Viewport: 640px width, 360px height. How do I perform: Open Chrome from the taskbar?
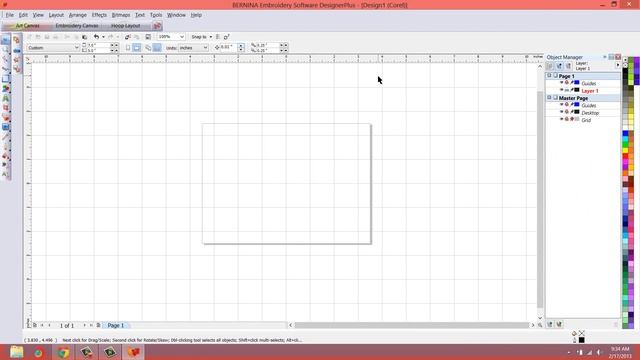[x=63, y=352]
